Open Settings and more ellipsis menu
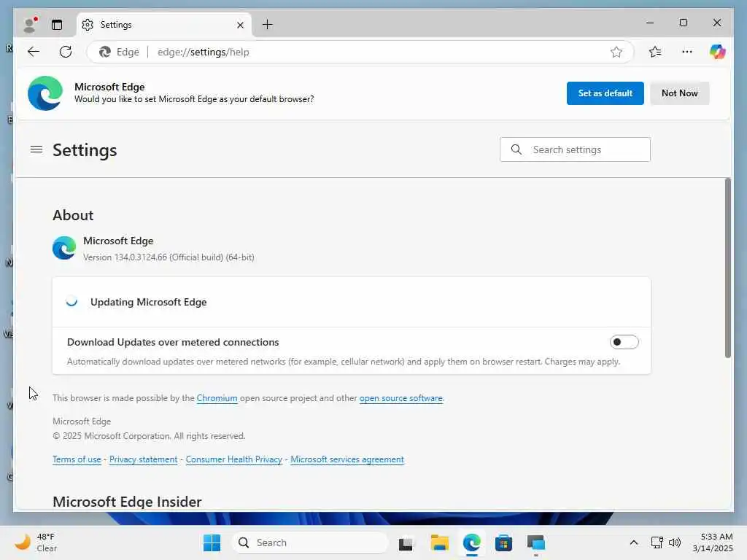The image size is (747, 560). [687, 52]
